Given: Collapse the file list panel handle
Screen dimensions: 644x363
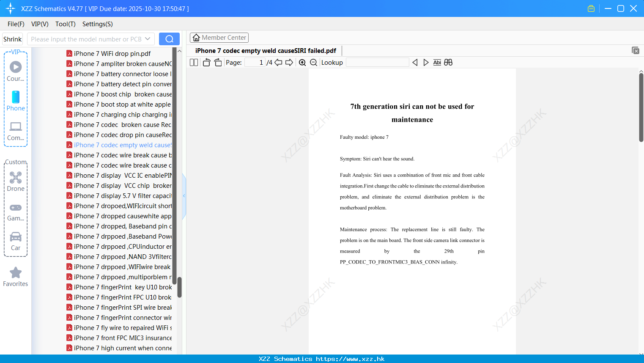Looking at the screenshot, I should 184,196.
